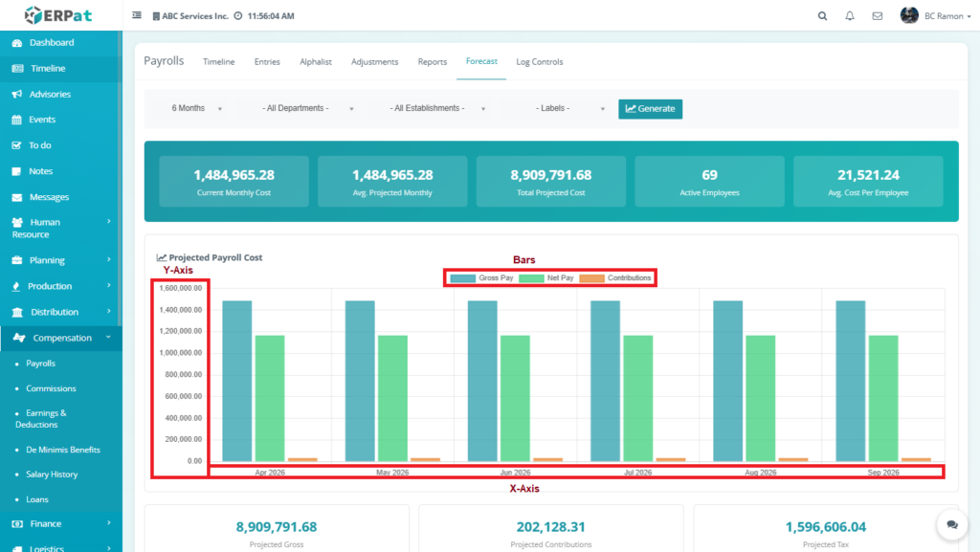Open the 6 Months period dropdown
980x552 pixels.
(196, 109)
